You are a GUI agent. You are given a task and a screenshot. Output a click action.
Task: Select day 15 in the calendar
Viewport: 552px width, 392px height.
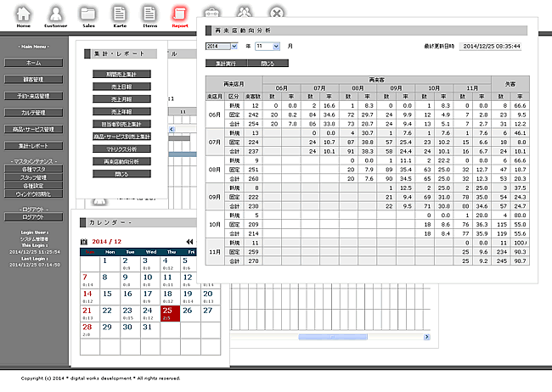pyautogui.click(x=110, y=297)
